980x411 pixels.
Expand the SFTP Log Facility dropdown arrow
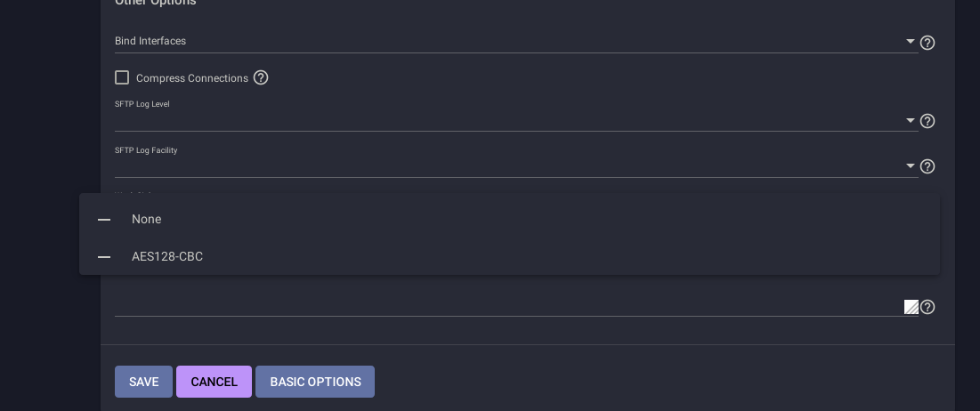910,166
